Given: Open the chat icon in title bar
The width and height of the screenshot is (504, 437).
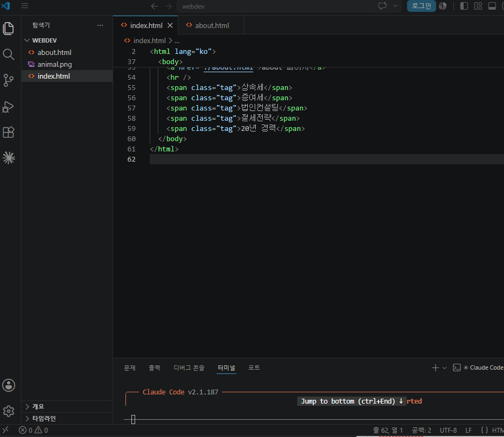Looking at the screenshot, I should pyautogui.click(x=382, y=6).
